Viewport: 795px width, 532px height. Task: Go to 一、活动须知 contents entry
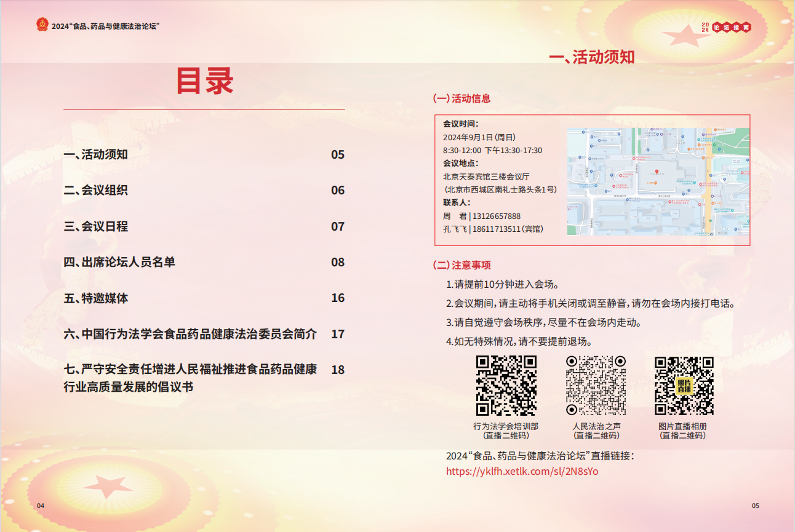click(x=96, y=154)
